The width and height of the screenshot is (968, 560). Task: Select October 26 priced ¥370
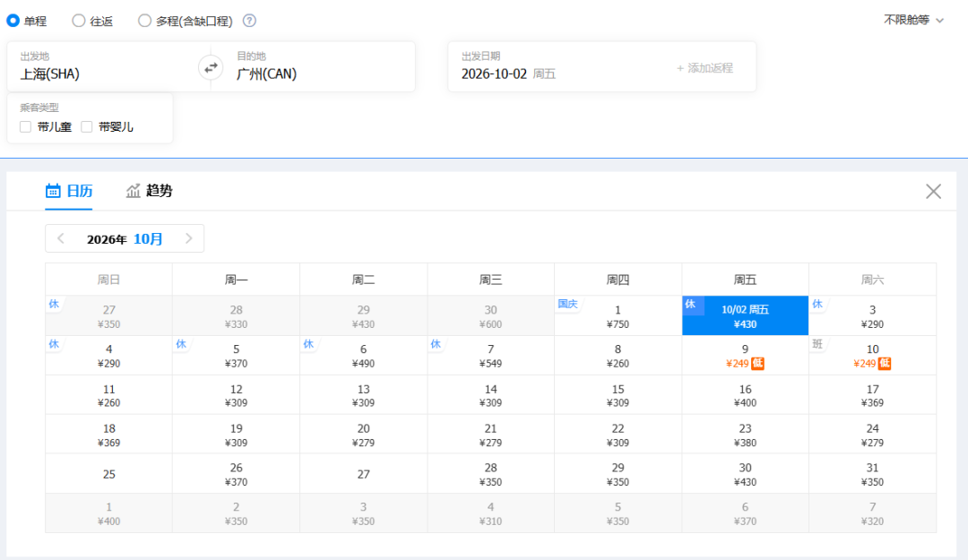pos(237,474)
